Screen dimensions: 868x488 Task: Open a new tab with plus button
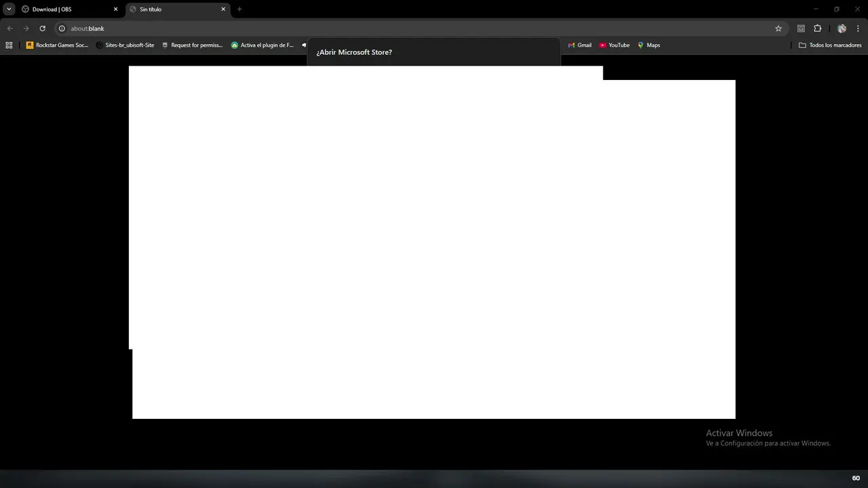pos(239,9)
